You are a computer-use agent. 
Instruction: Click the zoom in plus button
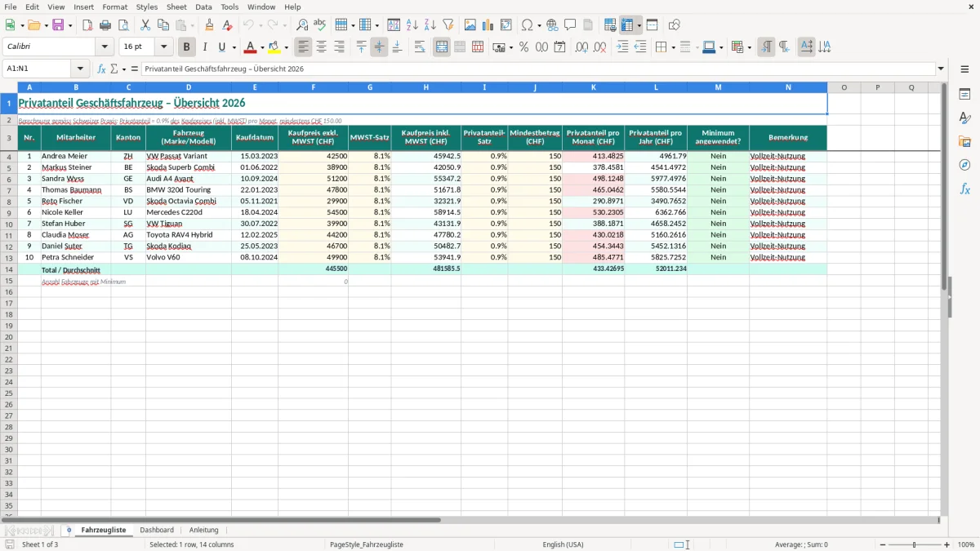(x=947, y=544)
